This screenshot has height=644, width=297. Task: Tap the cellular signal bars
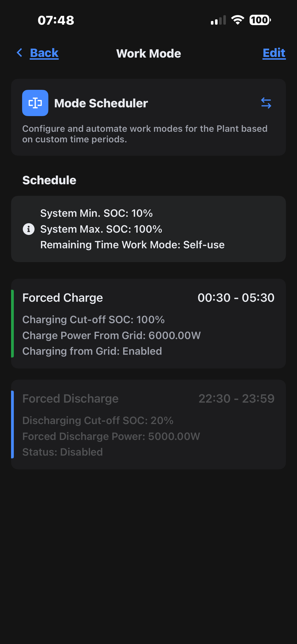point(218,20)
